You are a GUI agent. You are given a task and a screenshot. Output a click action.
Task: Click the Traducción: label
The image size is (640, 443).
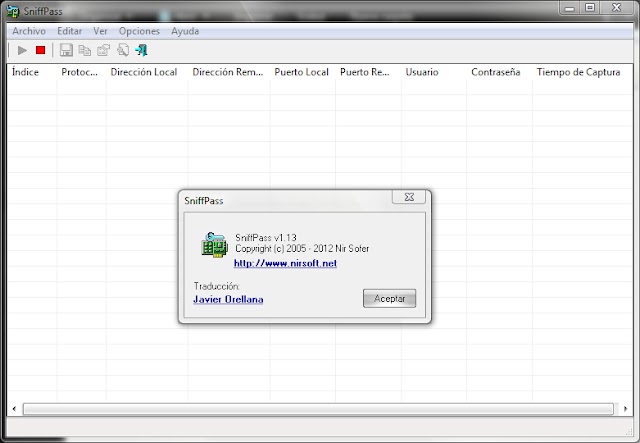point(216,286)
